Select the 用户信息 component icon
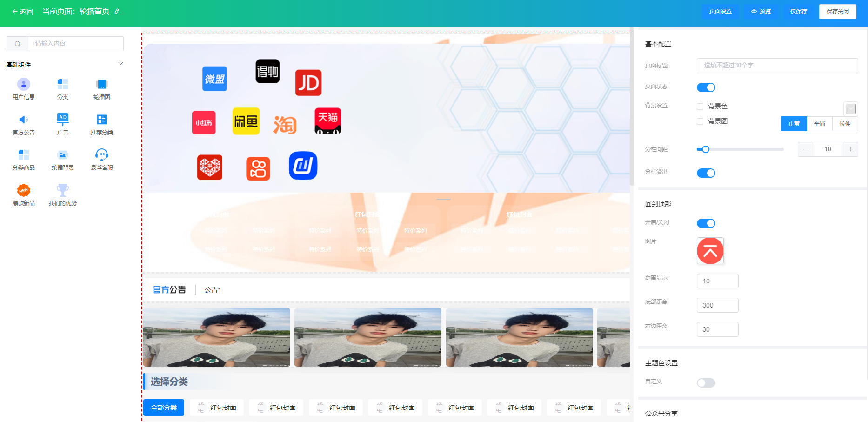This screenshot has width=868, height=422. tap(24, 85)
